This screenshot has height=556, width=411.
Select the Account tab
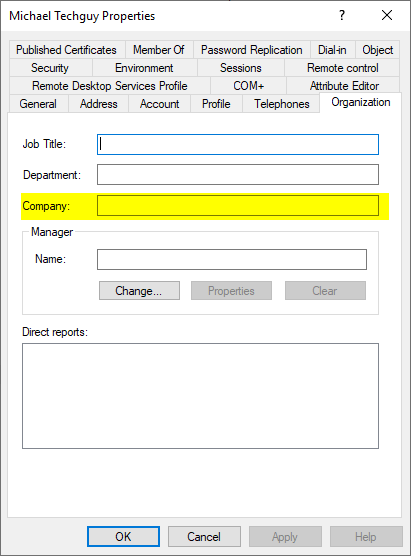click(160, 104)
